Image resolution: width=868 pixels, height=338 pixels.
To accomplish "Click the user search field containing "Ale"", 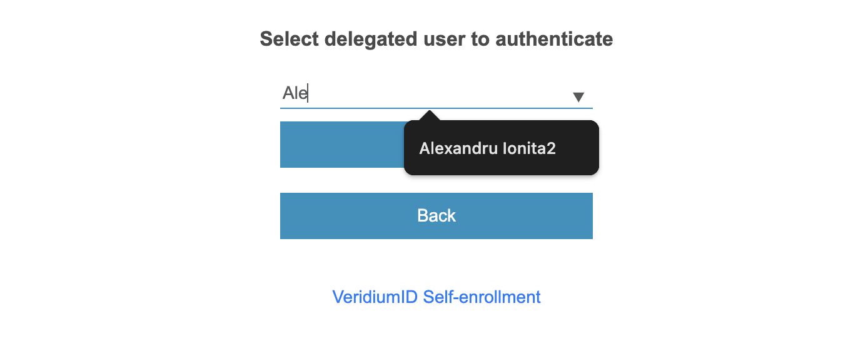I will coord(425,94).
